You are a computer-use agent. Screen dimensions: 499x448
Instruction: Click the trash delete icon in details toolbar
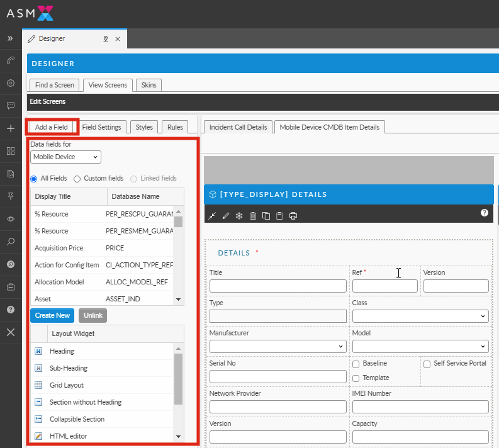click(253, 216)
